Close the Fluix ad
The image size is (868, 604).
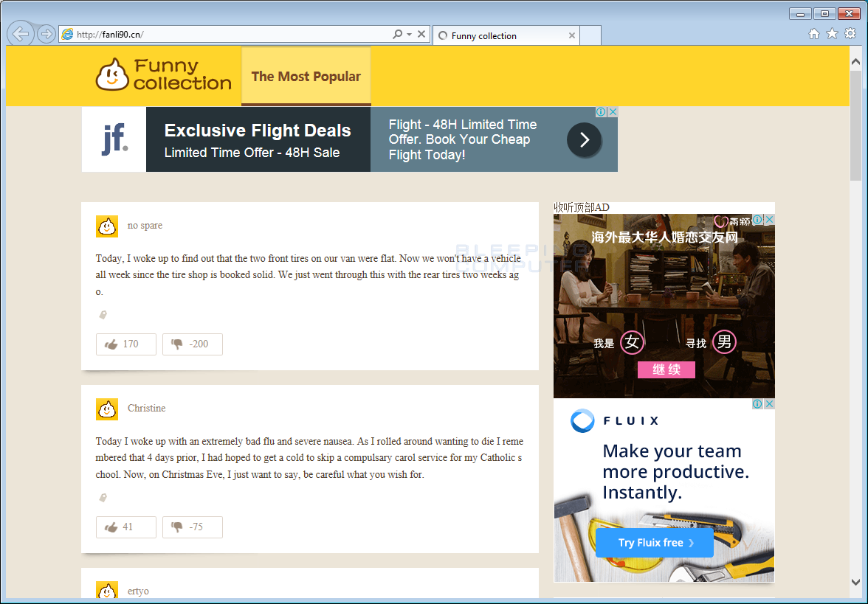point(769,404)
